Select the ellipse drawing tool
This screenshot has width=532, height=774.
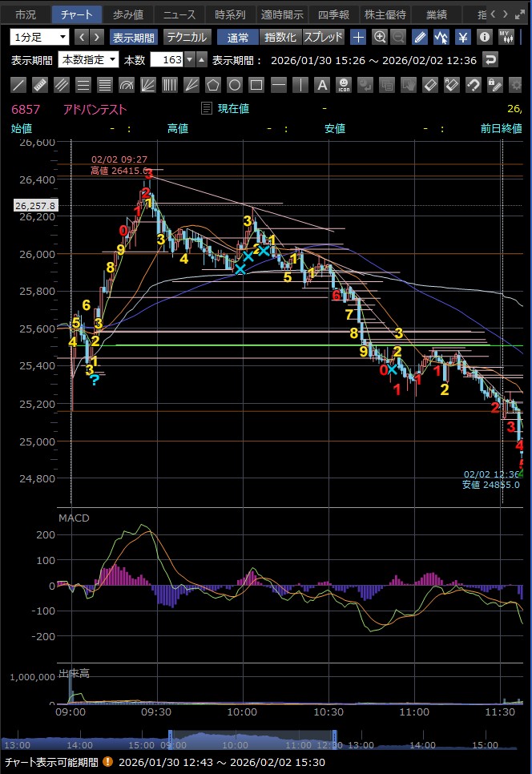tap(234, 84)
